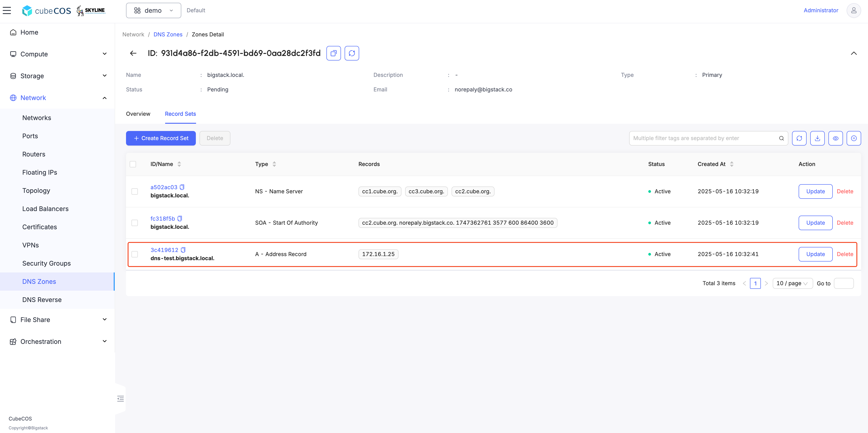Refresh the zone detail using the header refresh icon
868x433 pixels.
[351, 53]
